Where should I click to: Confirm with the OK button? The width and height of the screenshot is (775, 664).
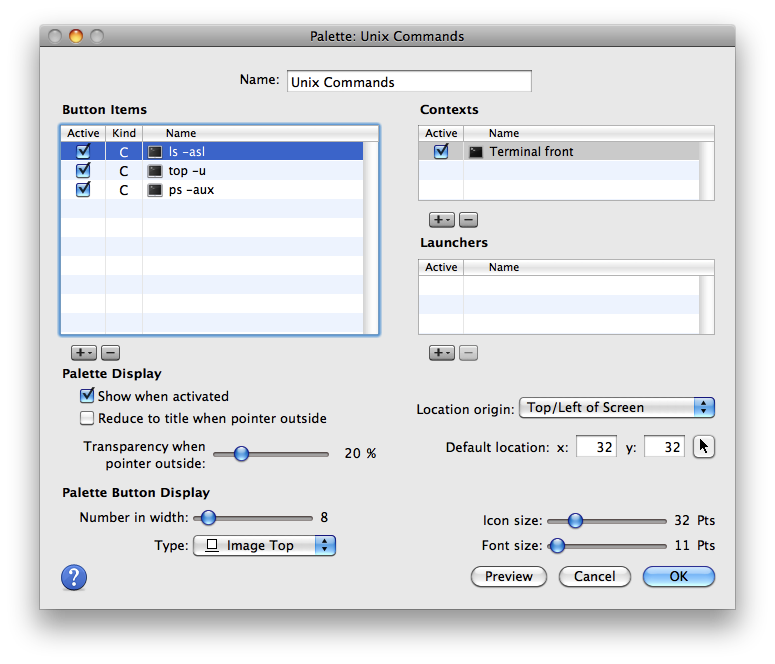(679, 576)
